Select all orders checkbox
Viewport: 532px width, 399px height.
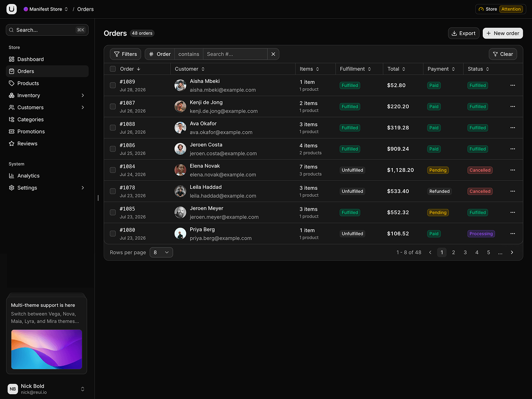(x=113, y=69)
